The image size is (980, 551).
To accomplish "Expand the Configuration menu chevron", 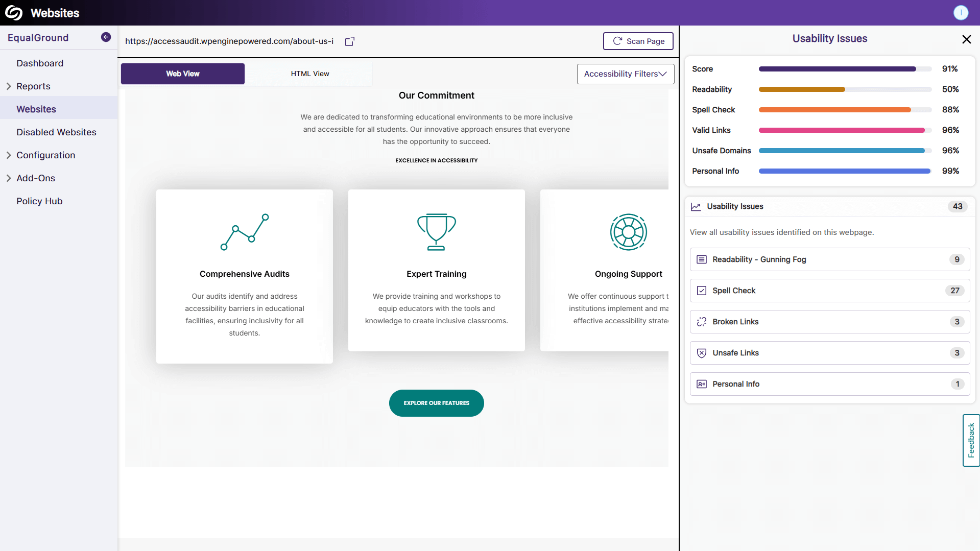I will pyautogui.click(x=9, y=155).
